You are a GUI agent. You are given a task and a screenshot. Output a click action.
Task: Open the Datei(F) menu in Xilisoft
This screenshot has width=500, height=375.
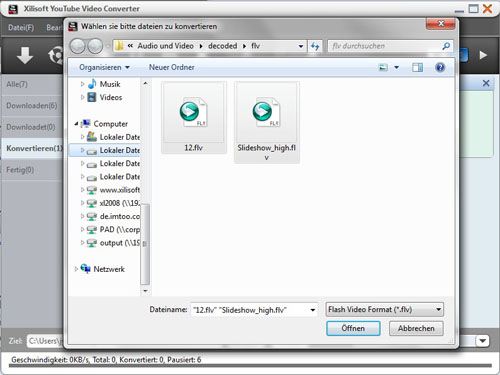click(x=21, y=27)
